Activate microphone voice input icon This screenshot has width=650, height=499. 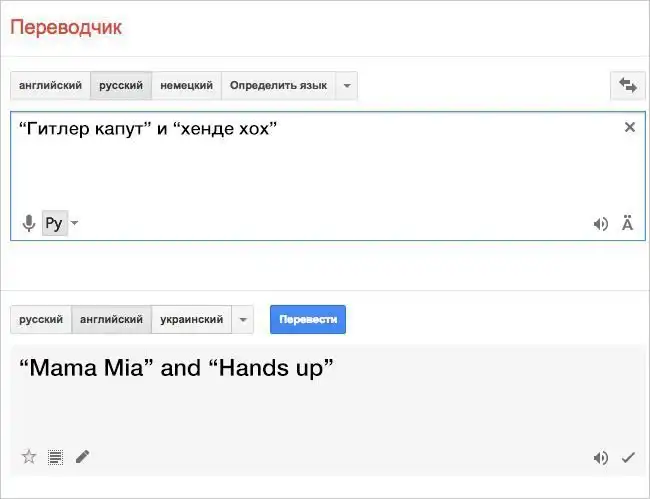click(x=29, y=223)
